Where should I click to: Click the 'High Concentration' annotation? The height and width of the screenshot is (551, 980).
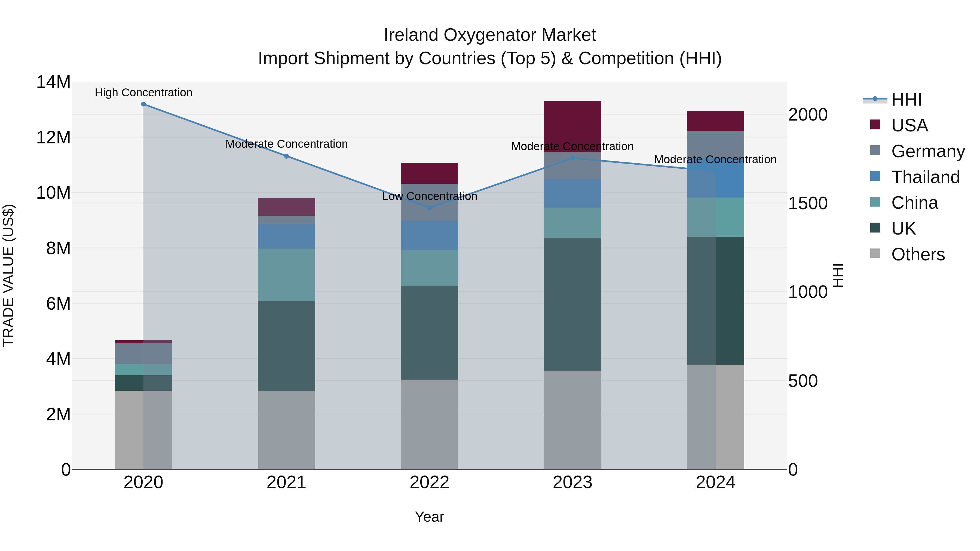click(x=143, y=93)
